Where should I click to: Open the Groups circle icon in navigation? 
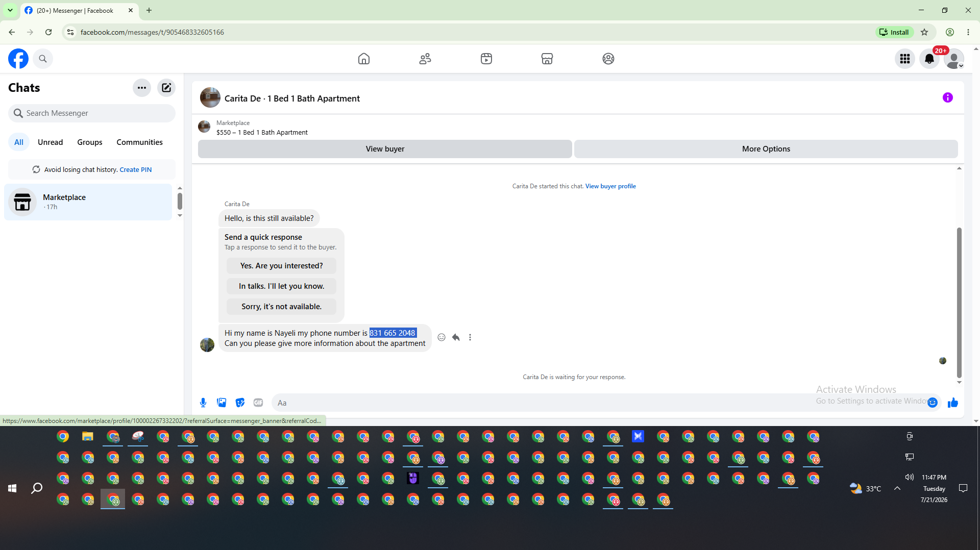click(608, 59)
